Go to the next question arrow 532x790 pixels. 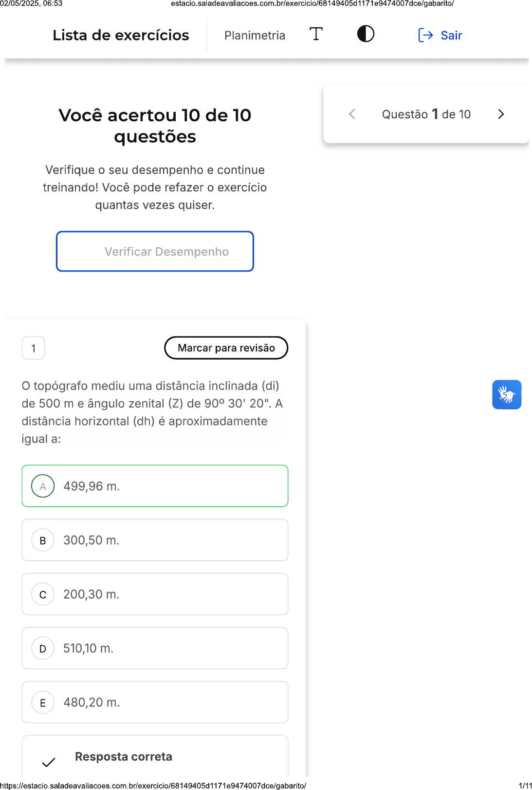click(501, 114)
